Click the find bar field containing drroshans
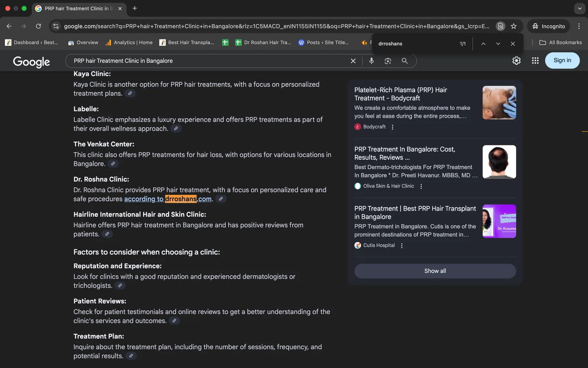This screenshot has width=588, height=368. coord(415,43)
